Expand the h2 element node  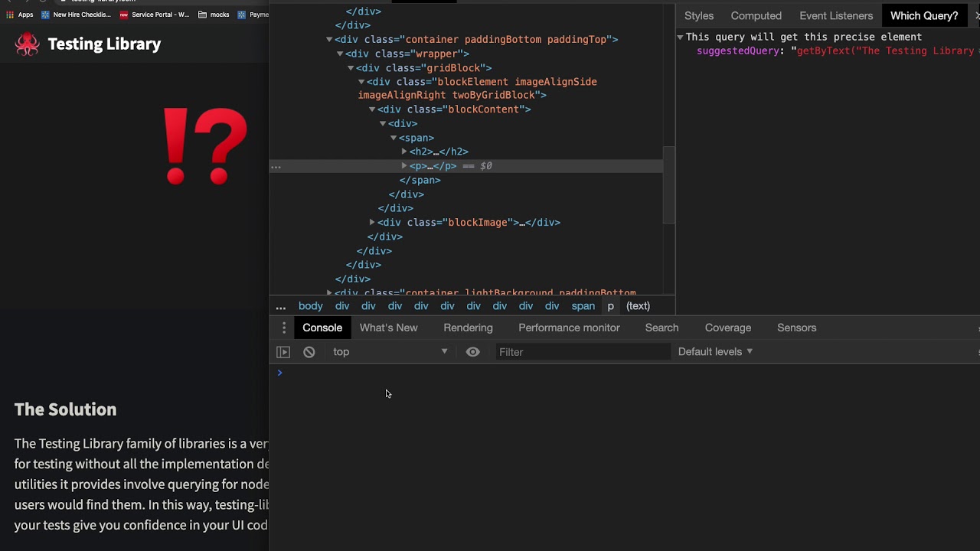(404, 152)
